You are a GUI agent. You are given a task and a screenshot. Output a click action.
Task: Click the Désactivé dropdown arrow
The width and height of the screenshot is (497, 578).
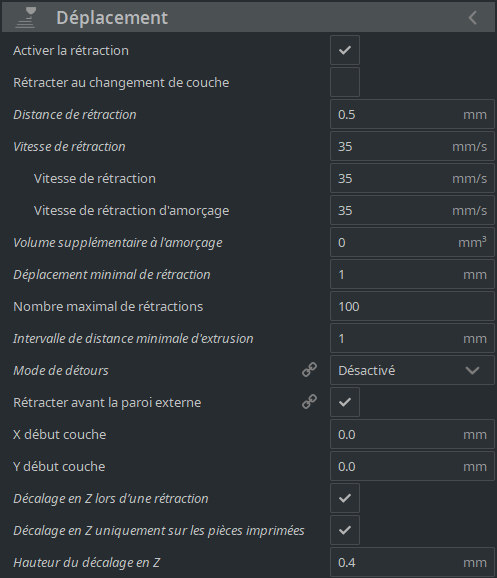tap(473, 370)
